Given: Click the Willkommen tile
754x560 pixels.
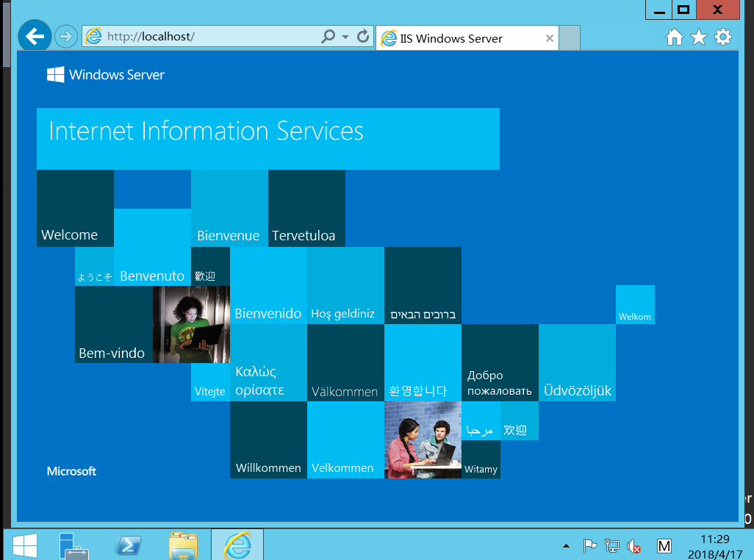Looking at the screenshot, I should 268,439.
